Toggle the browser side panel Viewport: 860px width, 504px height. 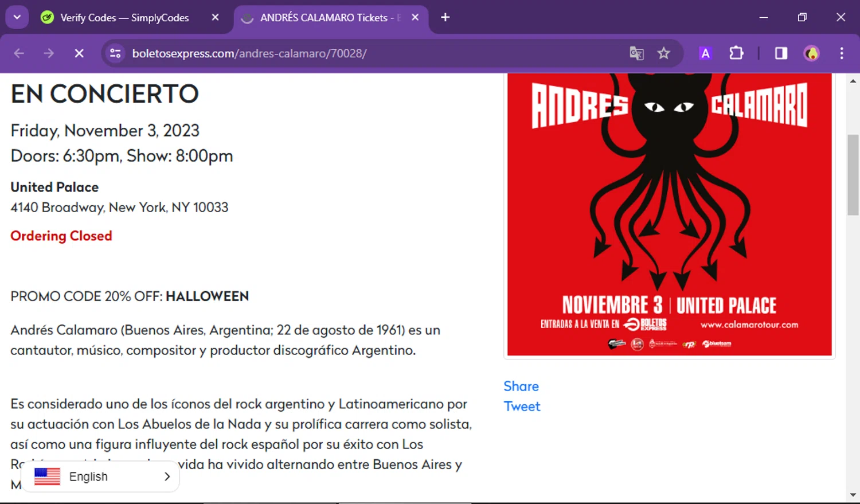point(781,53)
